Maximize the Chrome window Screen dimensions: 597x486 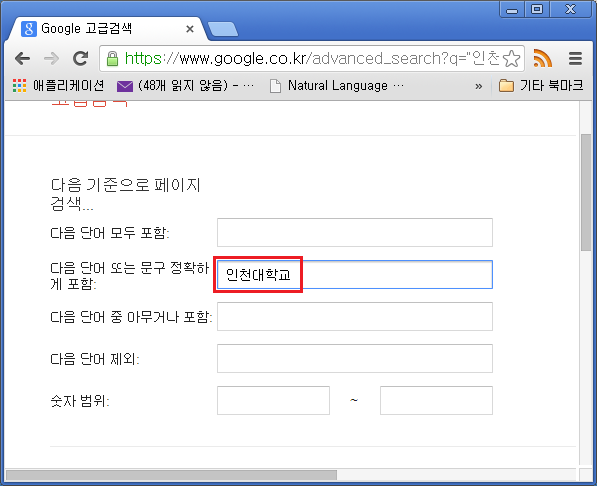(x=537, y=9)
